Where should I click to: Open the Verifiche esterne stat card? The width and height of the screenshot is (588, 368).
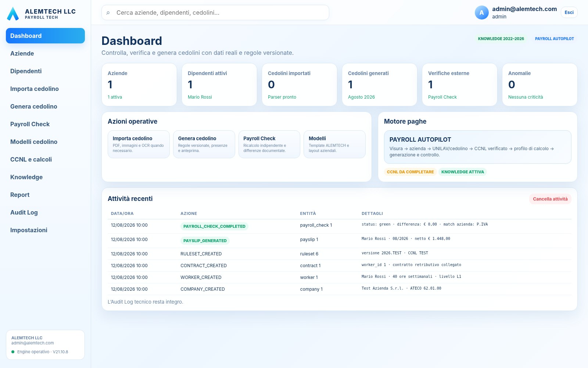click(460, 85)
